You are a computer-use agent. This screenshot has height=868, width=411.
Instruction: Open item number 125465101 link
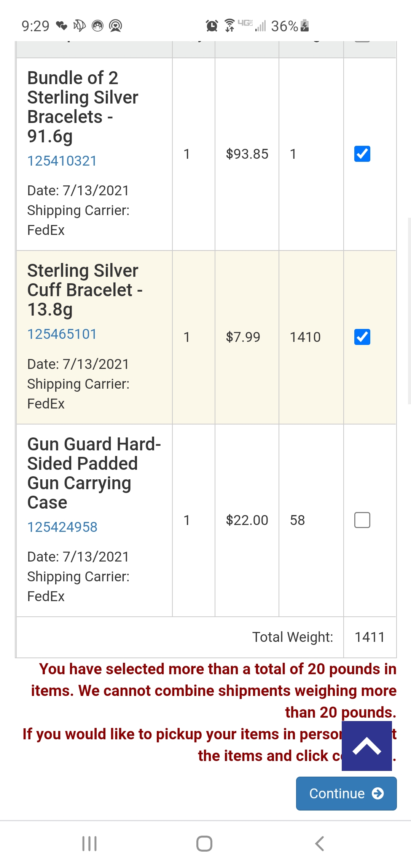pyautogui.click(x=62, y=334)
